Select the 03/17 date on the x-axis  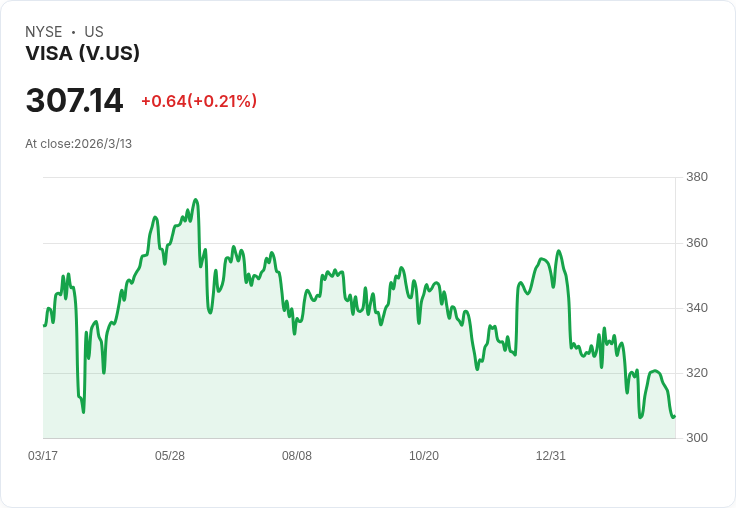[x=43, y=456]
